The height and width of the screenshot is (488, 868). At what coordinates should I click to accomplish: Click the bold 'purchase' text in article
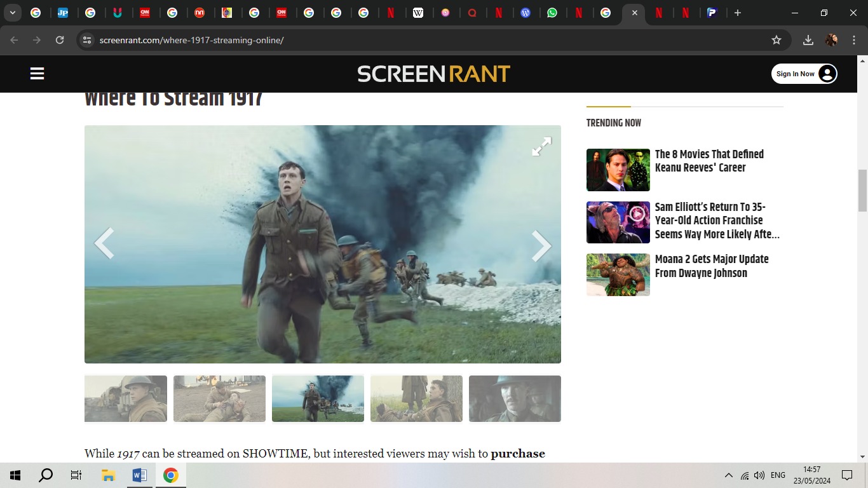tap(518, 454)
